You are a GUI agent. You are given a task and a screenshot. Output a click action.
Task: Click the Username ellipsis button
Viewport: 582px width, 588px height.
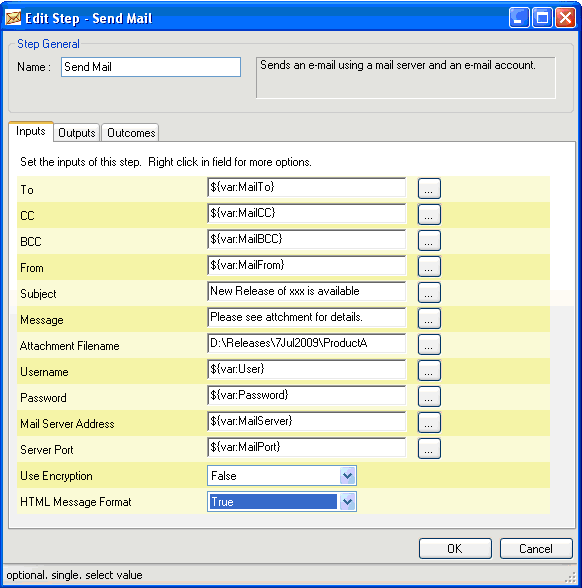(x=429, y=370)
